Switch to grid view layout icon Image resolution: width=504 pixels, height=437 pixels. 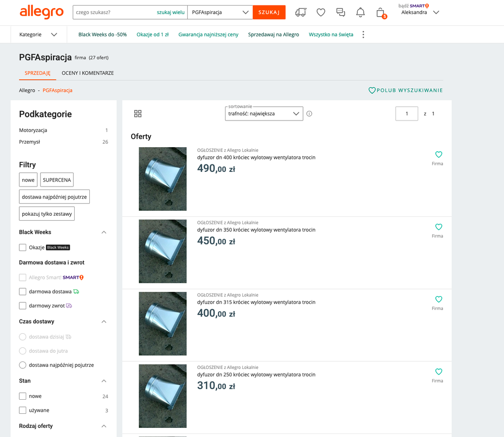[138, 114]
